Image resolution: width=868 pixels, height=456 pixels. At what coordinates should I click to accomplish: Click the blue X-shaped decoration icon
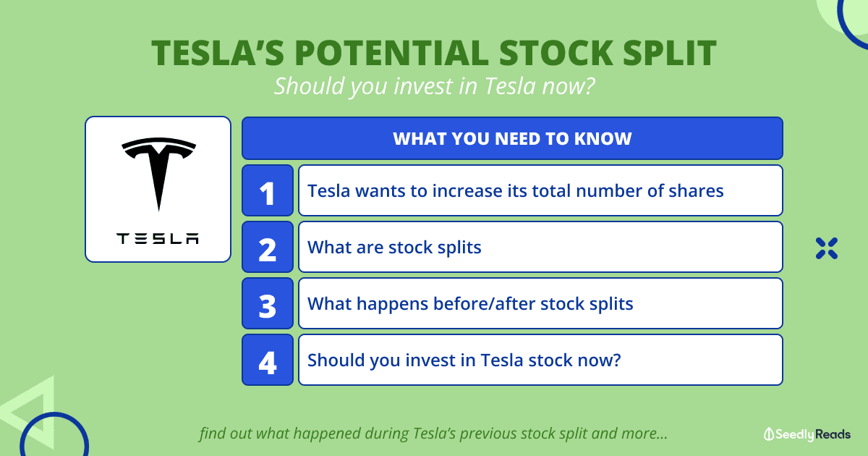(x=826, y=248)
